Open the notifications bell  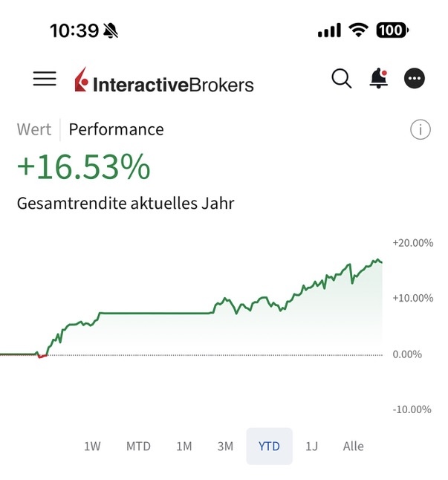(379, 78)
